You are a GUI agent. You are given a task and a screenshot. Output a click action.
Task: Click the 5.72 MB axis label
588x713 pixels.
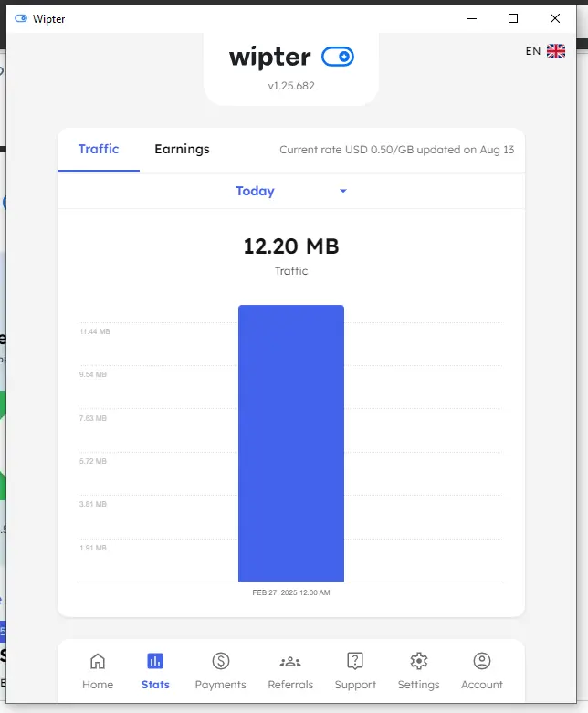[x=93, y=461]
